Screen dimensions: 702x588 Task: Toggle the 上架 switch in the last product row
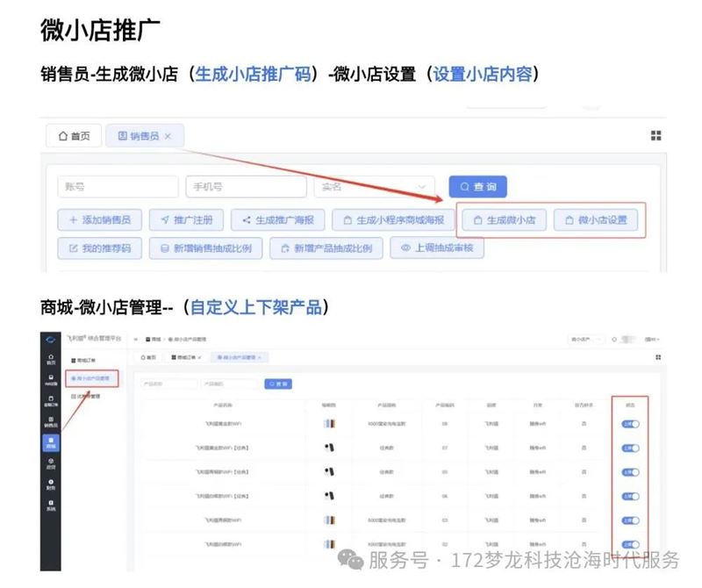click(x=630, y=545)
